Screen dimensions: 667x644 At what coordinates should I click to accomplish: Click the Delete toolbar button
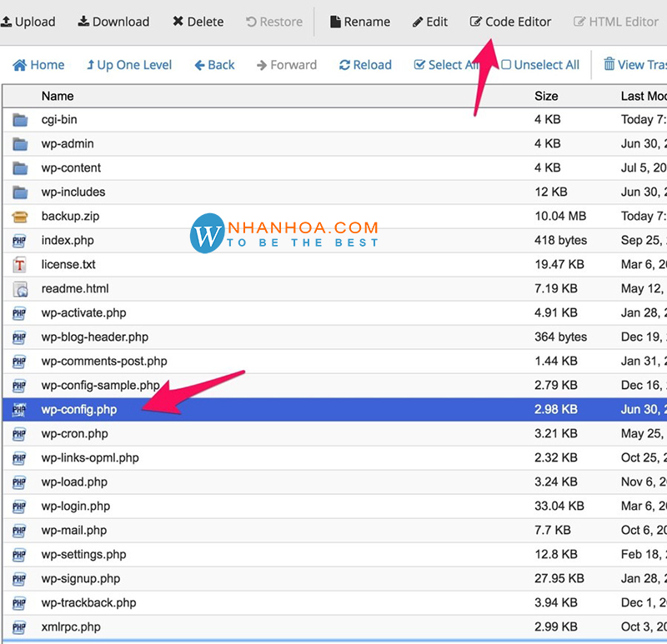(198, 22)
